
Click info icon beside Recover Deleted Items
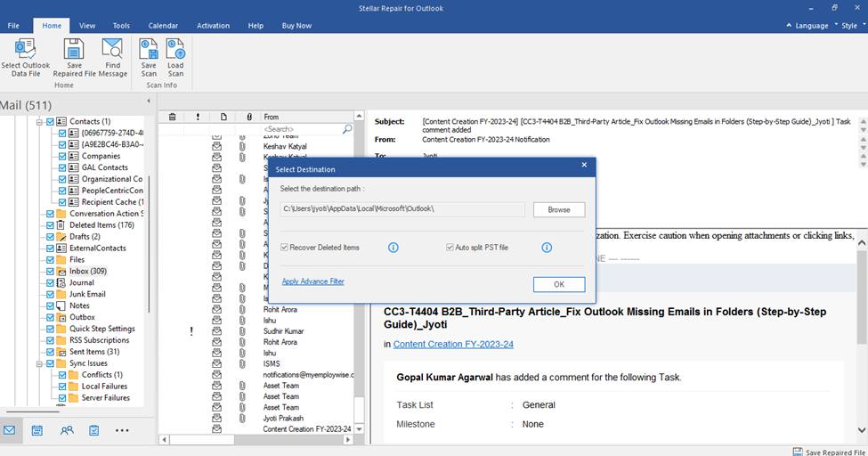pos(393,248)
